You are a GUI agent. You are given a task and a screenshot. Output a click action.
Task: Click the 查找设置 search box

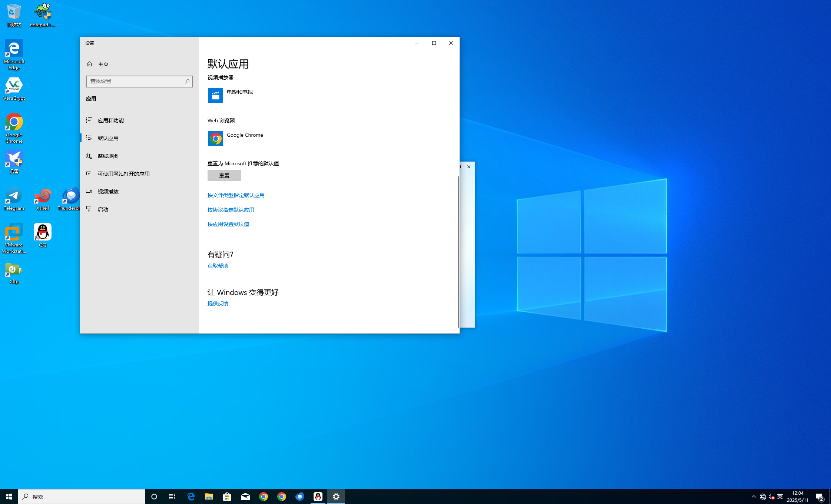click(x=139, y=82)
